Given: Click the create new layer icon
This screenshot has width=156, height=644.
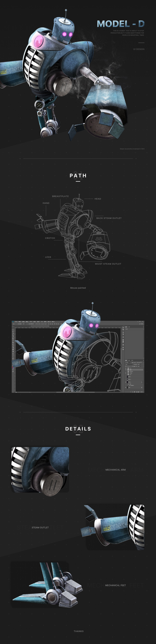Looking at the screenshot, I should pos(140,392).
